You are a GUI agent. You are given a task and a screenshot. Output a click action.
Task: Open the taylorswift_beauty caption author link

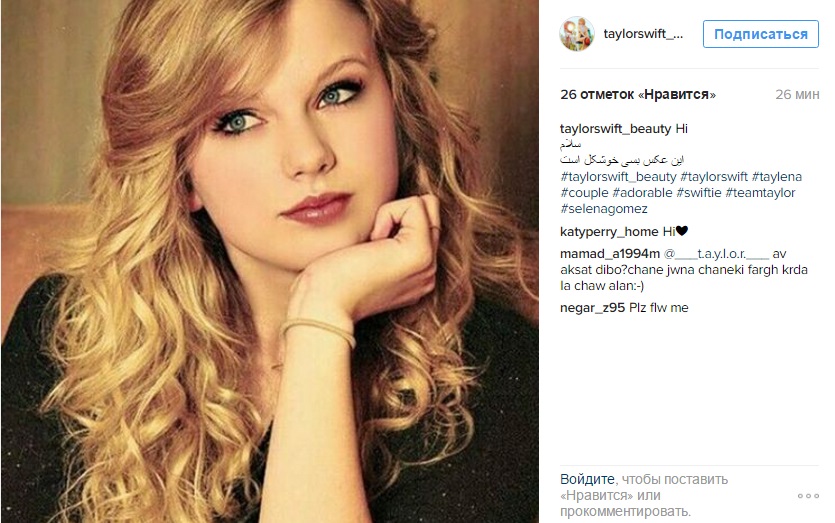tap(616, 129)
